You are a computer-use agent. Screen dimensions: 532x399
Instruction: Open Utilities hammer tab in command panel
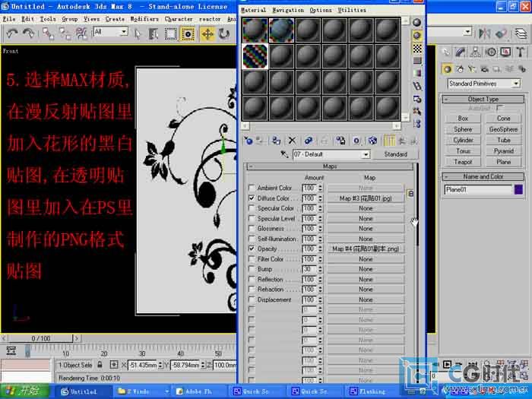coord(520,52)
